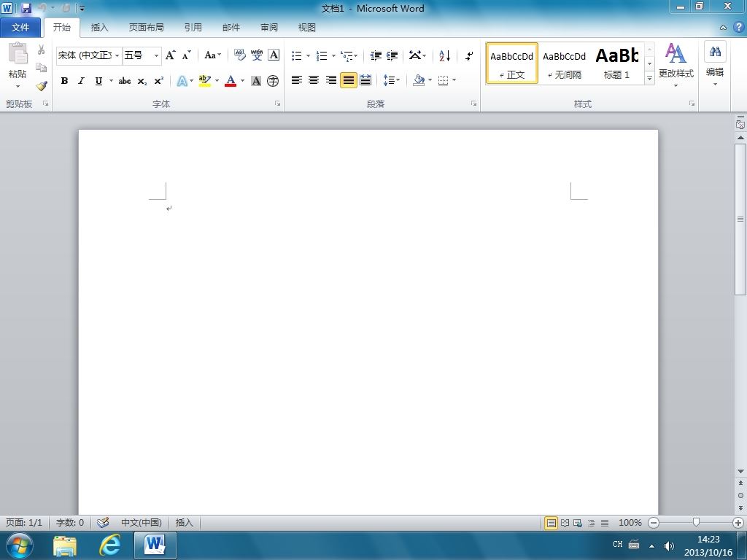Click the Numbering list icon
This screenshot has height=560, width=747.
[x=322, y=55]
